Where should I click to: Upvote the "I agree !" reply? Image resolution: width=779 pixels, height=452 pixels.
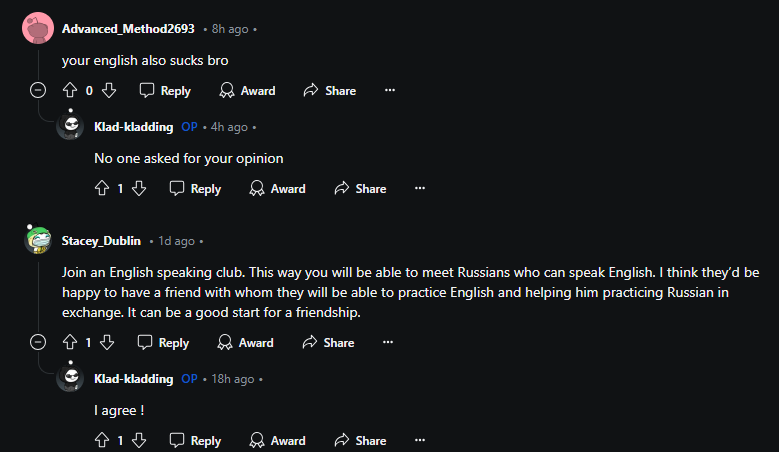101,441
